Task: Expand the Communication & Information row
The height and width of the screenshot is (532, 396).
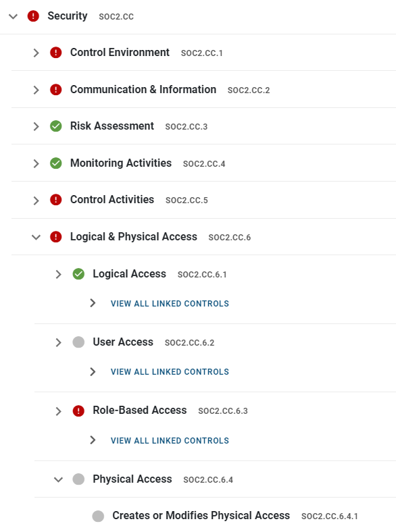Action: (x=36, y=90)
